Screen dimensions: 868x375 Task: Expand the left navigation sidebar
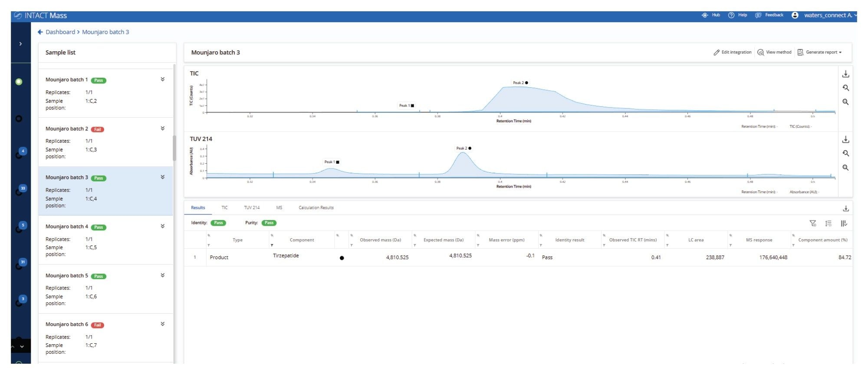click(20, 44)
